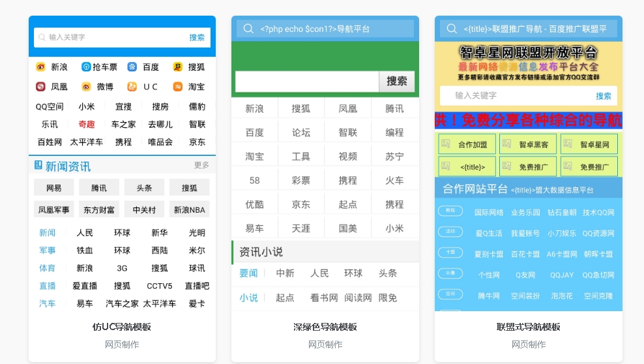Open the 深绿色导航模板 title link

pyautogui.click(x=325, y=327)
